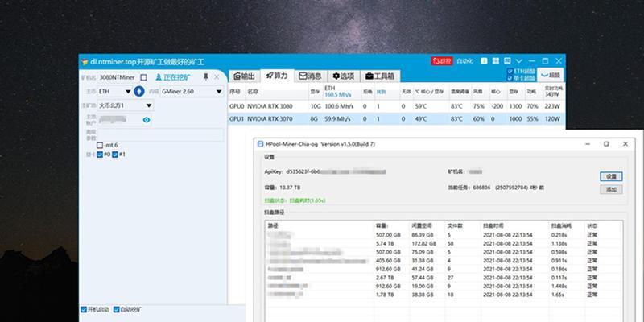The image size is (644, 322).
Task: Enable the -mt 6 checkbox
Action: pyautogui.click(x=100, y=145)
